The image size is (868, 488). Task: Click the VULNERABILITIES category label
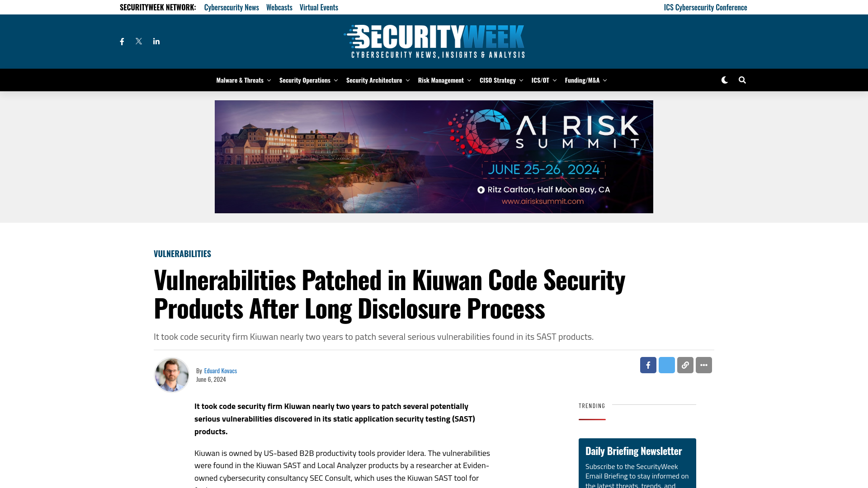point(182,253)
